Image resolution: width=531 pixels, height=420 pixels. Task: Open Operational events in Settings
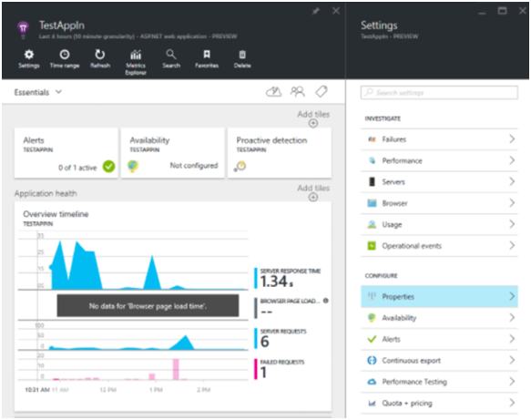pyautogui.click(x=439, y=246)
